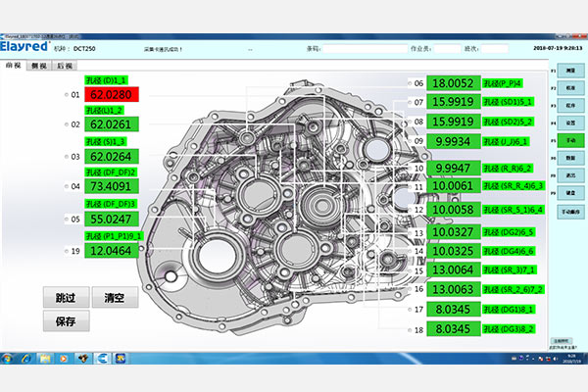This screenshot has width=588, height=392.
Task: Select radio button for measurement 05
Action: point(67,220)
